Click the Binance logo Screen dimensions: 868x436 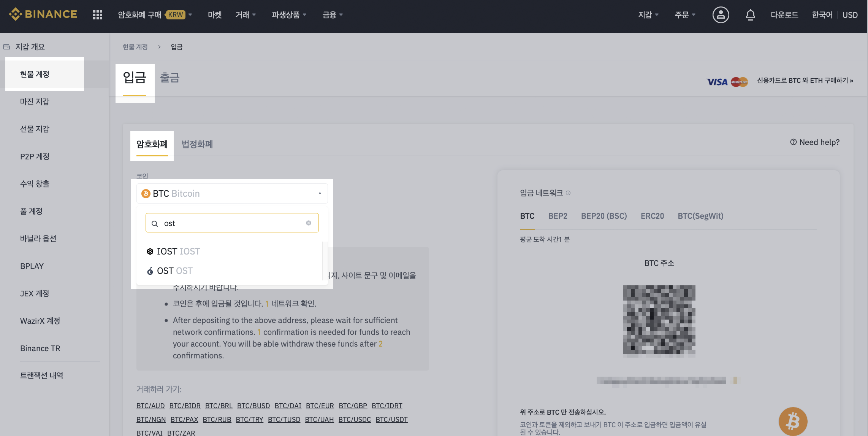click(43, 14)
